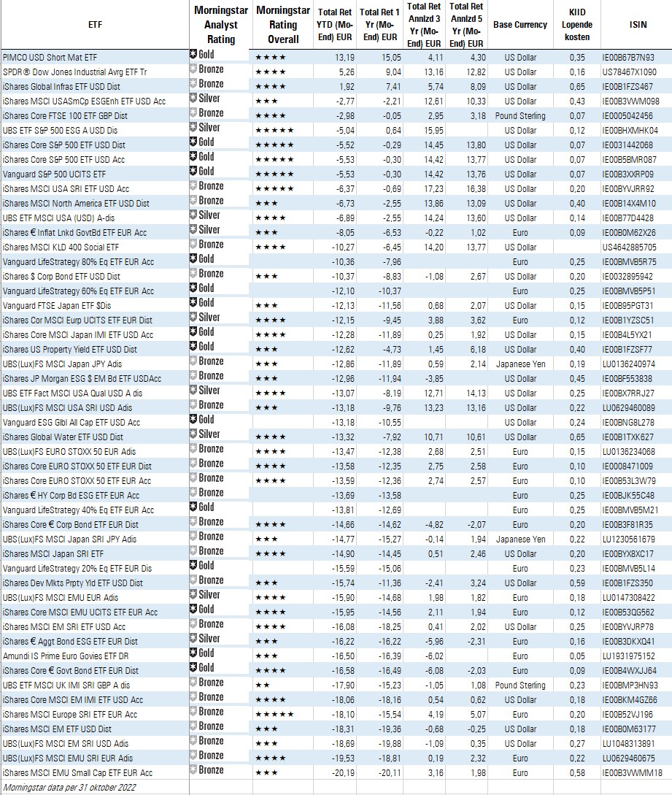Viewport: 672px width, 795px height.
Task: Click the Japanese Yen currency cell for UBS MSCI Japan JPY
Action: [x=520, y=364]
